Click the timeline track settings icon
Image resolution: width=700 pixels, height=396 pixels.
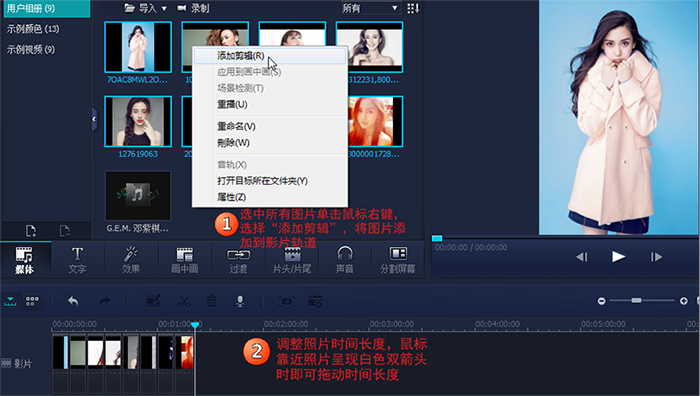pyautogui.click(x=316, y=302)
